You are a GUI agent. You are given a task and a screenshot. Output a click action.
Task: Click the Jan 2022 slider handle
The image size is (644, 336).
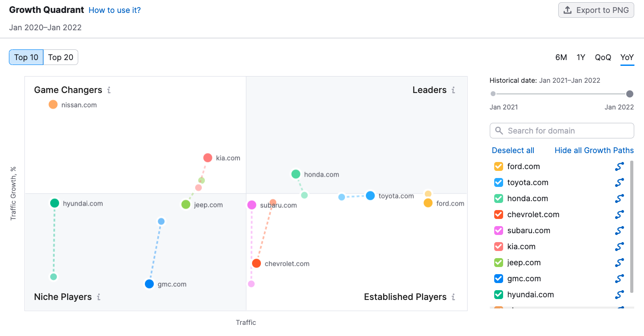point(630,94)
